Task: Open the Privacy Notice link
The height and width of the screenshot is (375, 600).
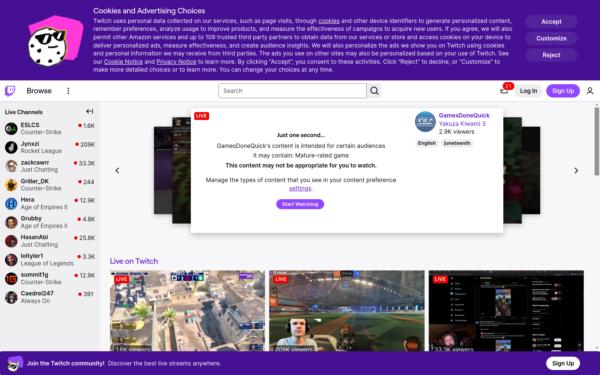Action: coord(176,62)
